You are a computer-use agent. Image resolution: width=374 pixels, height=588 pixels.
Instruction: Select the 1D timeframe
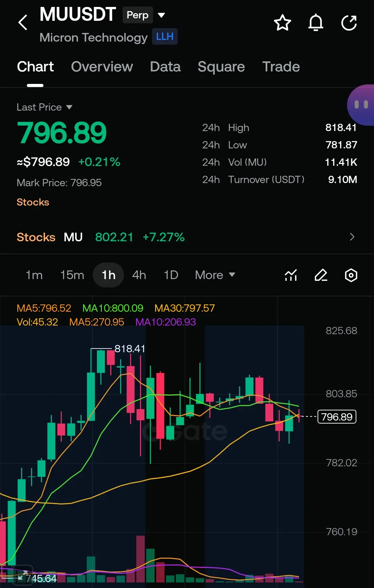tap(171, 275)
